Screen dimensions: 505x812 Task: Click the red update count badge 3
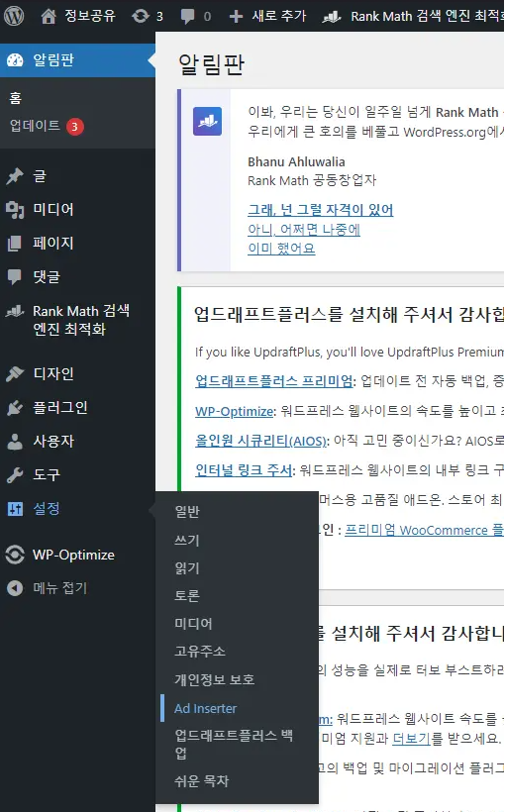pos(74,127)
